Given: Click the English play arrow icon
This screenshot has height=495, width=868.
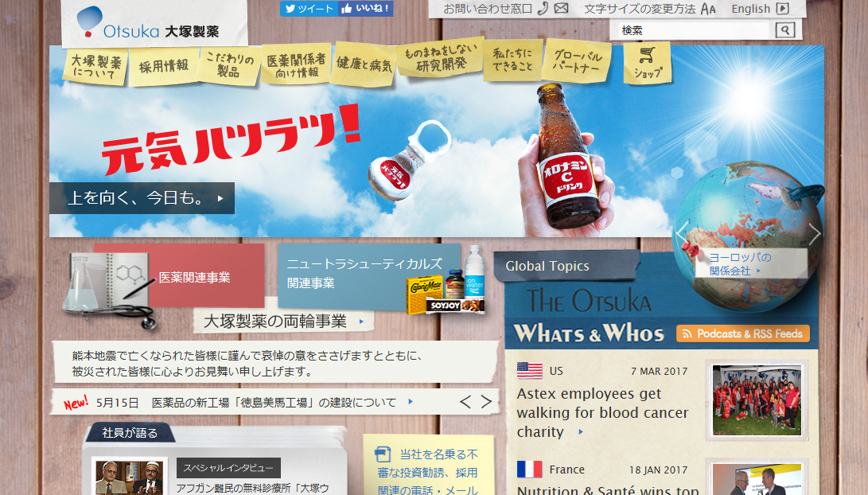Looking at the screenshot, I should point(782,8).
